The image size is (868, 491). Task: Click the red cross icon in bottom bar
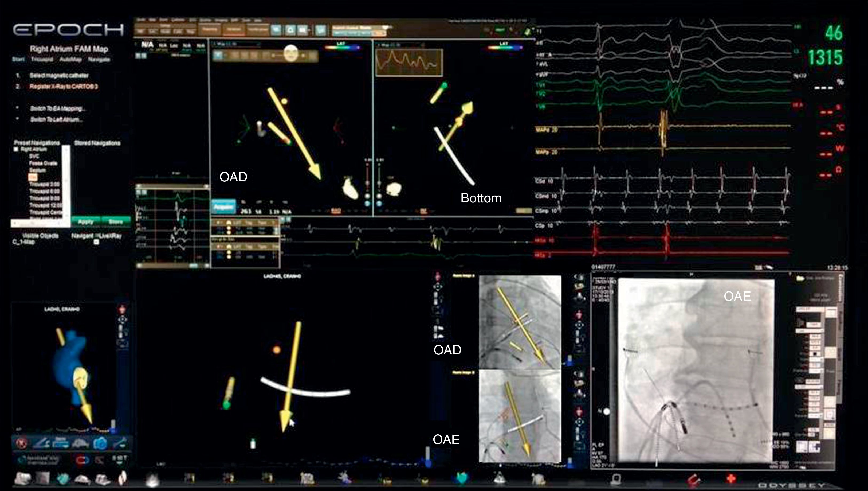click(x=731, y=478)
